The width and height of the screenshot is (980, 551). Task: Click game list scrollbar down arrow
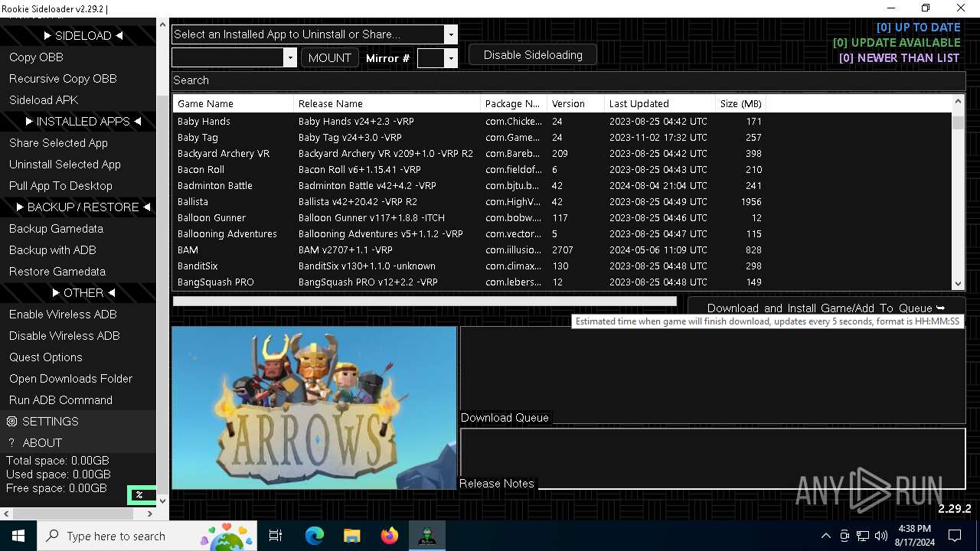coord(958,283)
